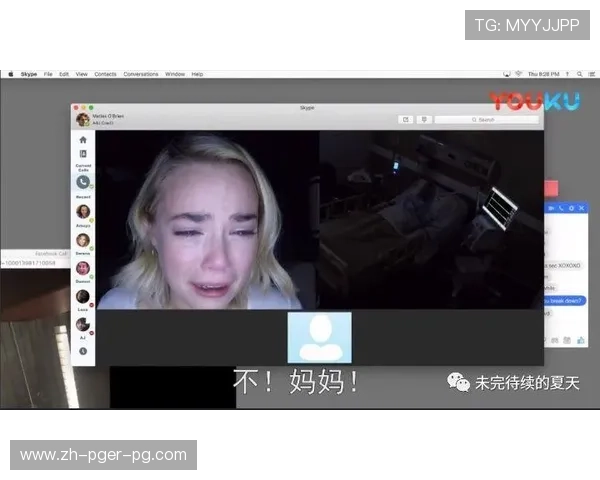Open Amaya's conversation in sidebar

click(x=83, y=212)
